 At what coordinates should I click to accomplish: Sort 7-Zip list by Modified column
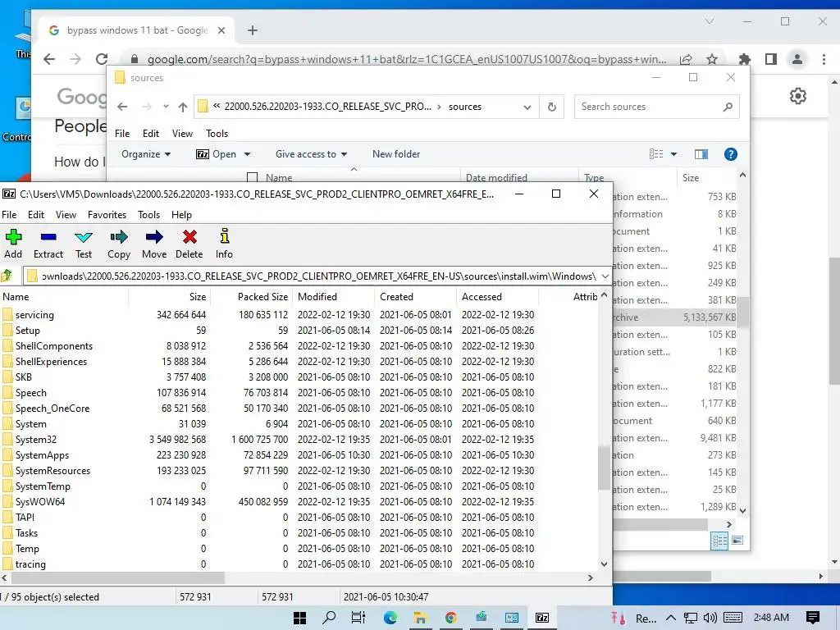[x=333, y=297]
